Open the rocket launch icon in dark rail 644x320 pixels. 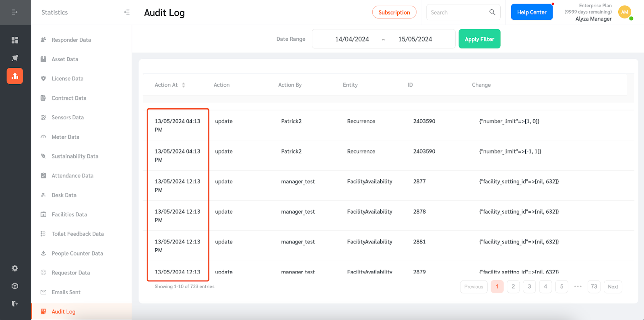coord(15,58)
